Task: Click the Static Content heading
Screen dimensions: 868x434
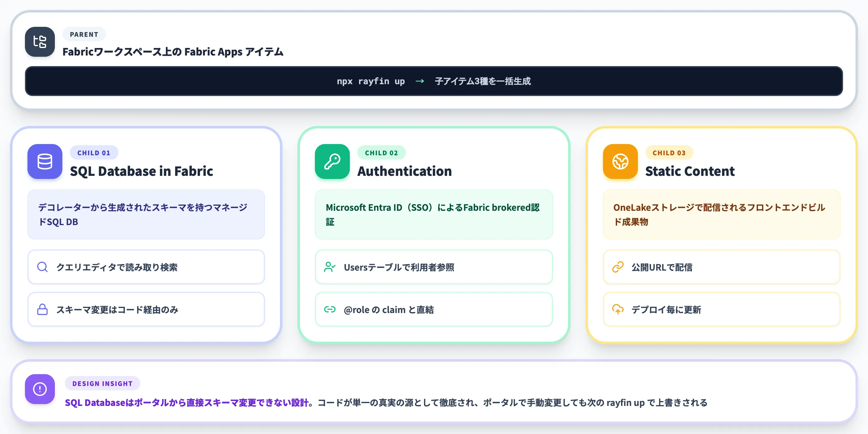Action: pyautogui.click(x=690, y=171)
